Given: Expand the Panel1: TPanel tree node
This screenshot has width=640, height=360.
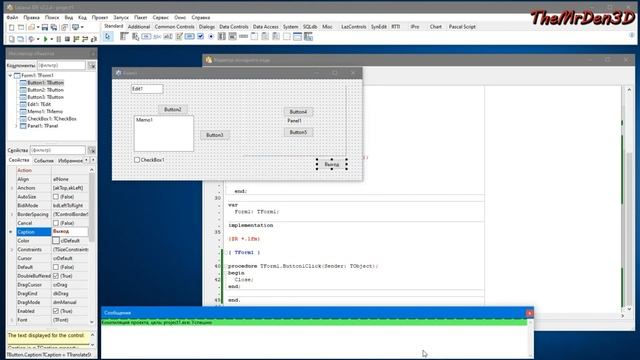Looking at the screenshot, I should [x=16, y=126].
